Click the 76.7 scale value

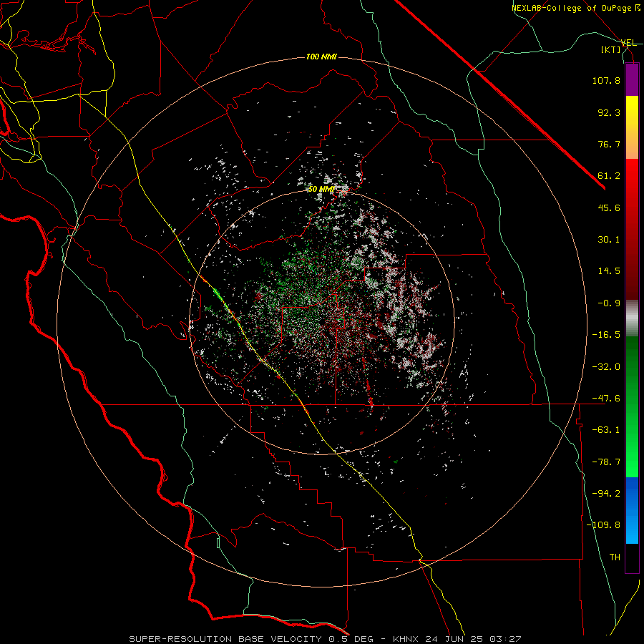(x=609, y=144)
